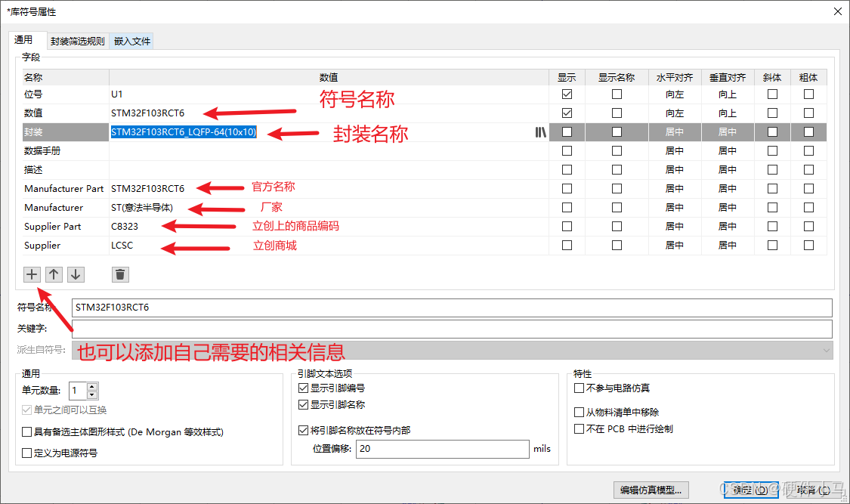Open the 垂直对齐 dropdown for 数值
Viewport: 850px width, 504px height.
[x=727, y=113]
